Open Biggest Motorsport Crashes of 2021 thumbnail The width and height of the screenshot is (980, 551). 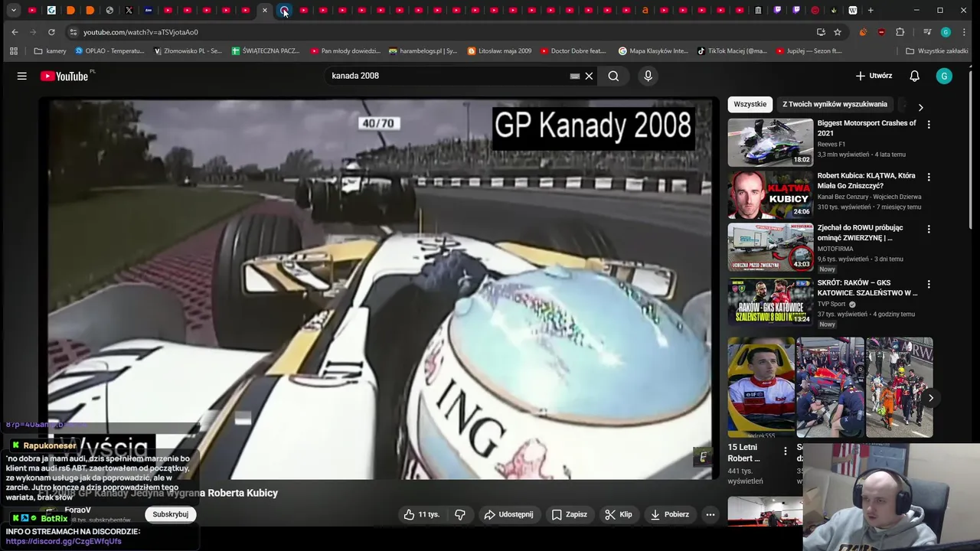click(770, 142)
